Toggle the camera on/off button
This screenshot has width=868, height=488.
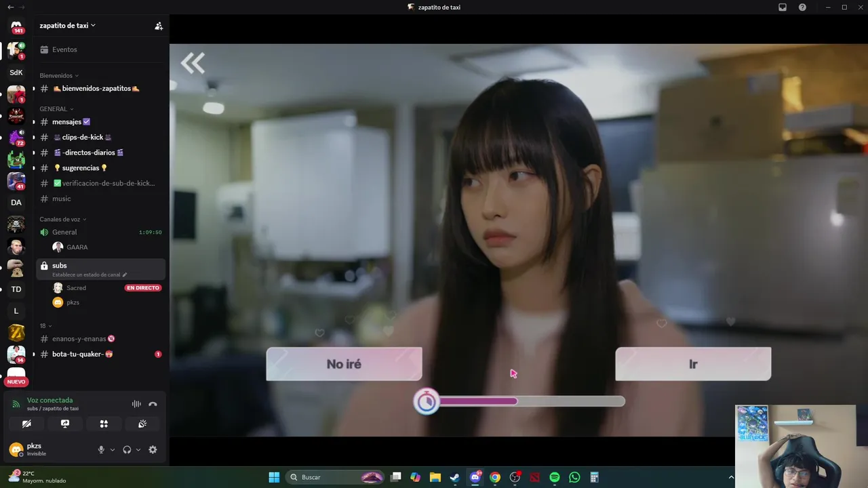[x=26, y=424]
